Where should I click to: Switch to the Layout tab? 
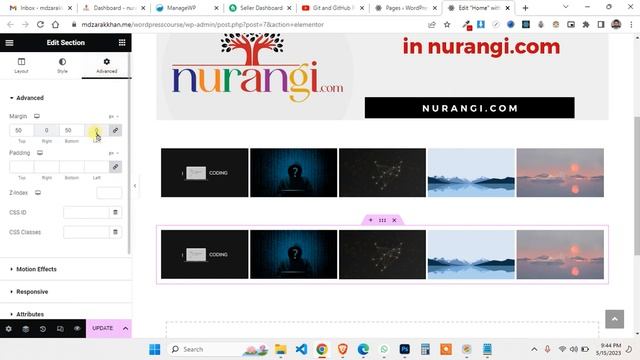21,65
